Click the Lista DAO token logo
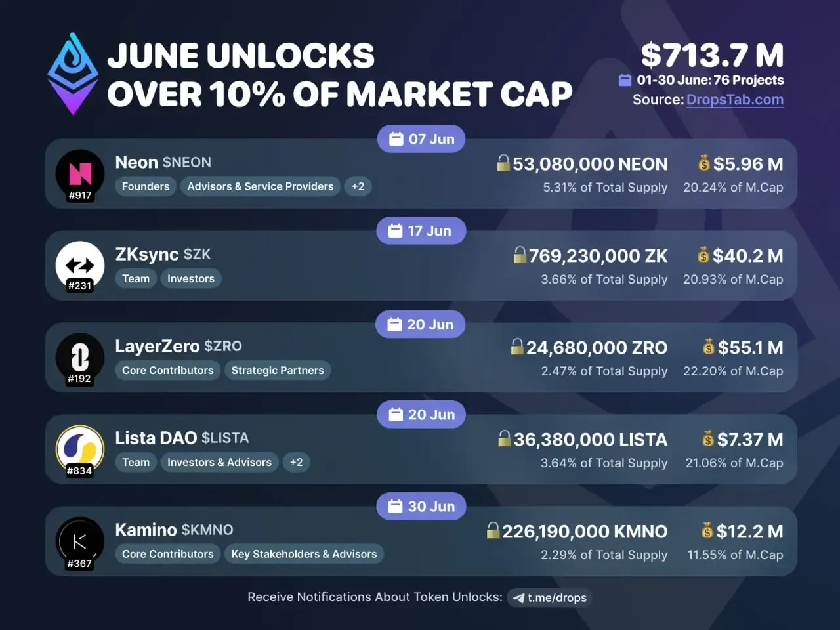840x630 pixels. coord(80,449)
